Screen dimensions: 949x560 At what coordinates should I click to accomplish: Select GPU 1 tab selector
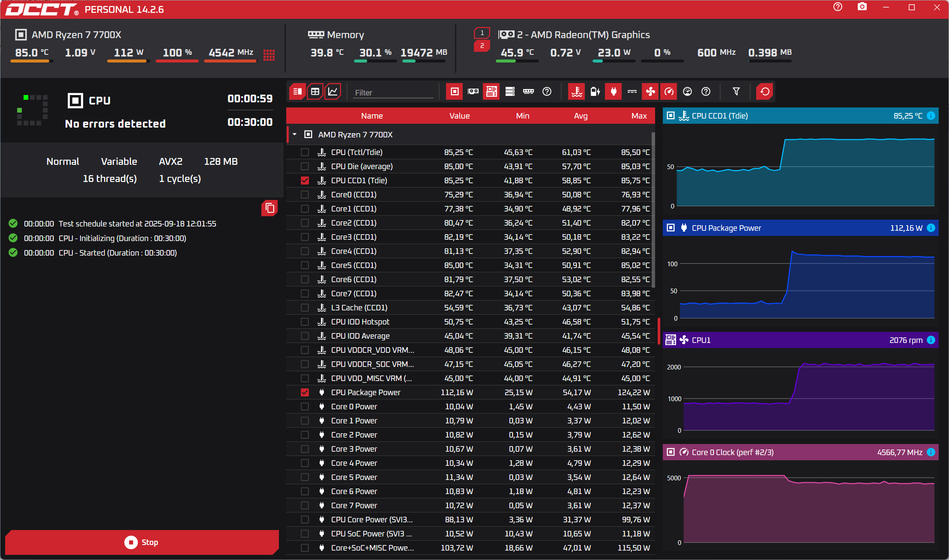482,33
